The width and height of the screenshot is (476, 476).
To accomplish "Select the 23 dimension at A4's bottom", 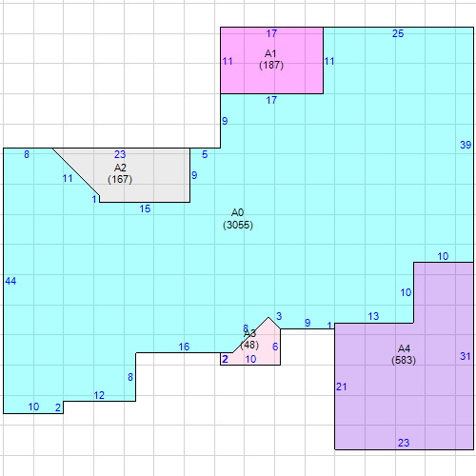I will [x=404, y=443].
